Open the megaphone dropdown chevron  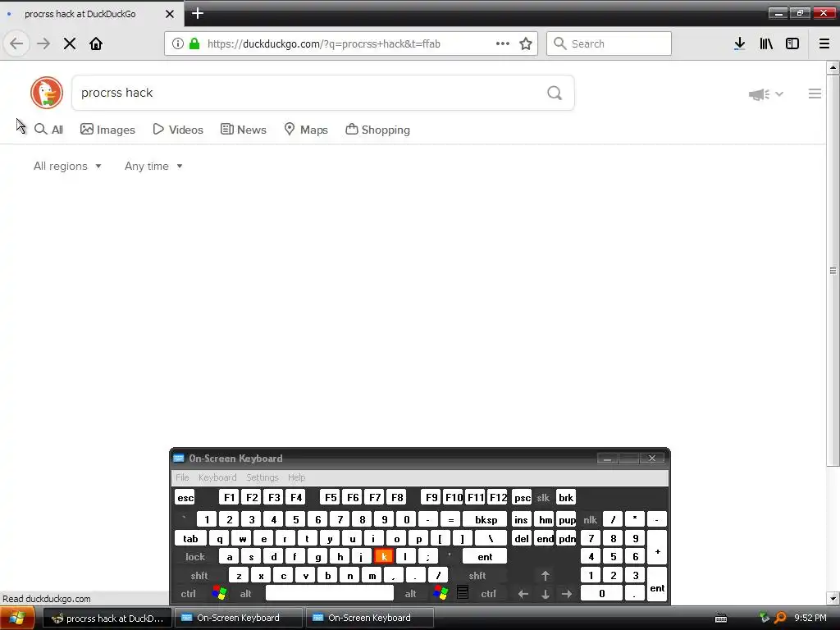[779, 94]
